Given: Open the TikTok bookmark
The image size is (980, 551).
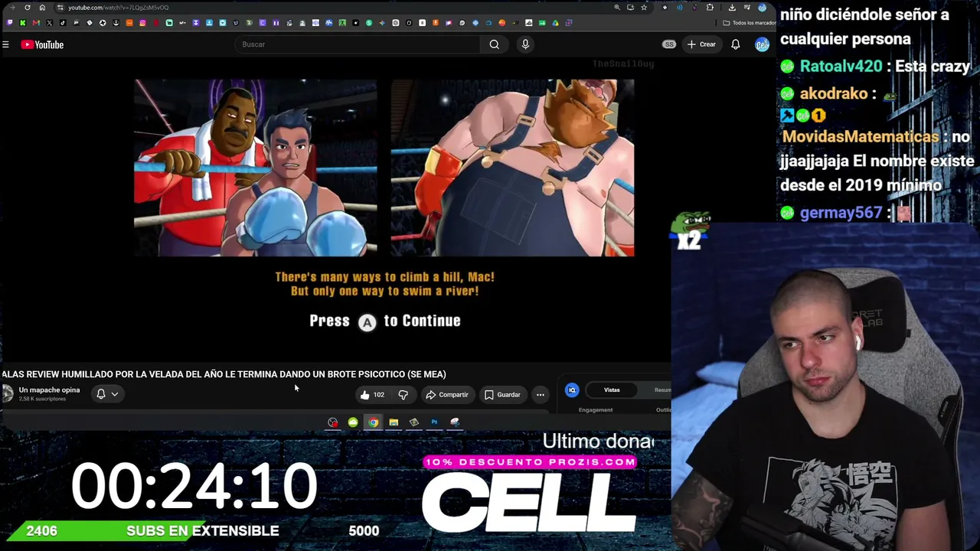Looking at the screenshot, I should tap(63, 23).
